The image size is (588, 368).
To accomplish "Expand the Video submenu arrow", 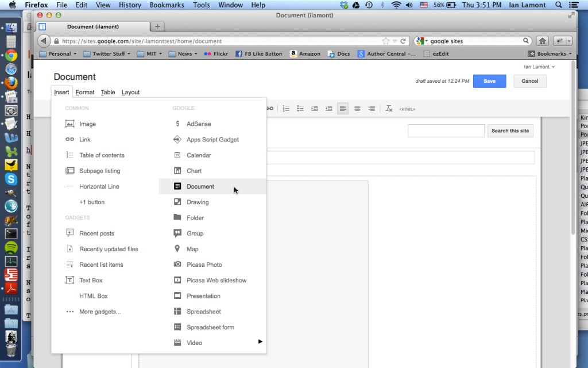I will point(260,342).
